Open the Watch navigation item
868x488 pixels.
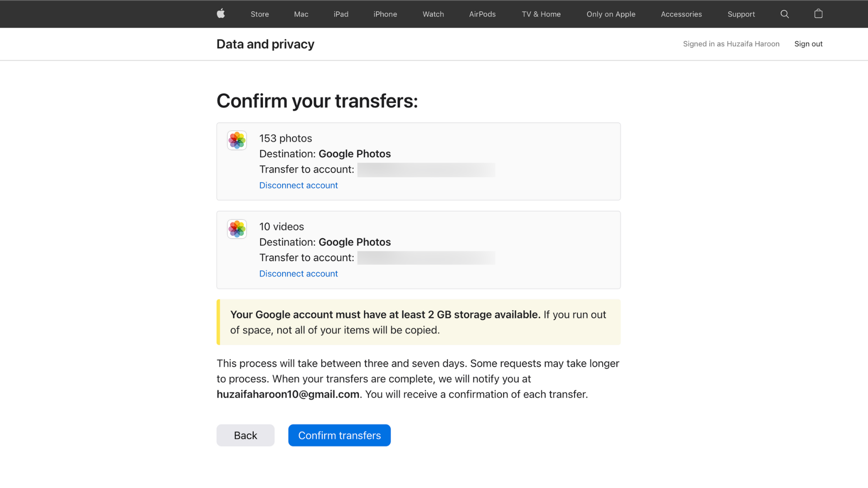coord(433,14)
